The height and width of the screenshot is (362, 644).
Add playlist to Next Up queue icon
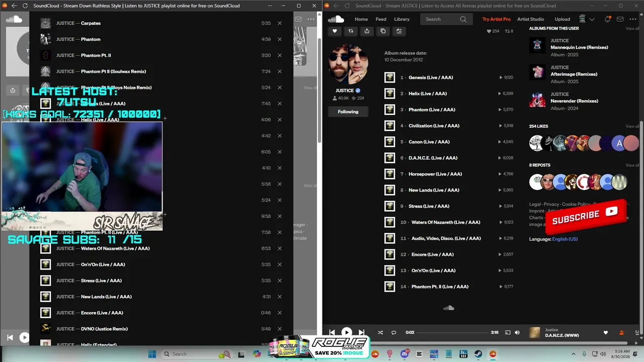point(399,31)
